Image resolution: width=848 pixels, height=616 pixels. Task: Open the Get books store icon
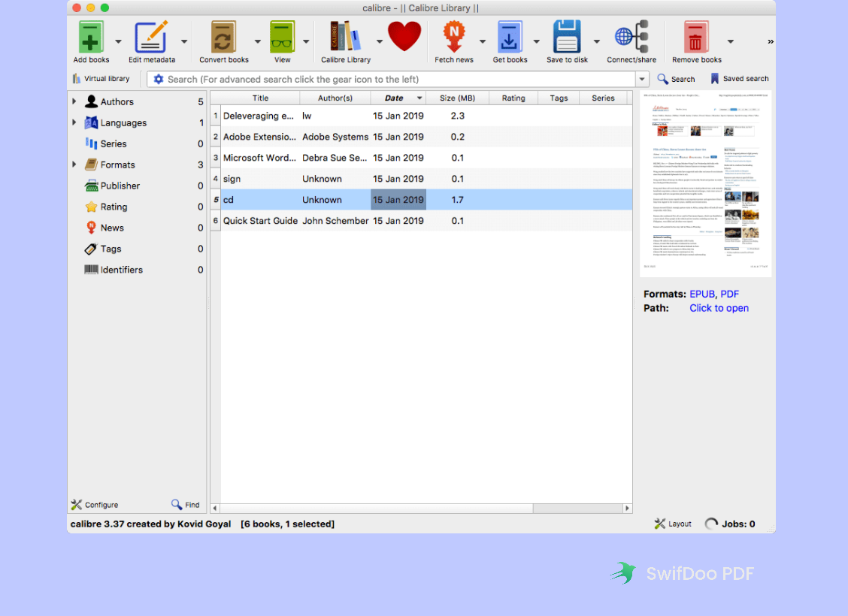pyautogui.click(x=510, y=37)
